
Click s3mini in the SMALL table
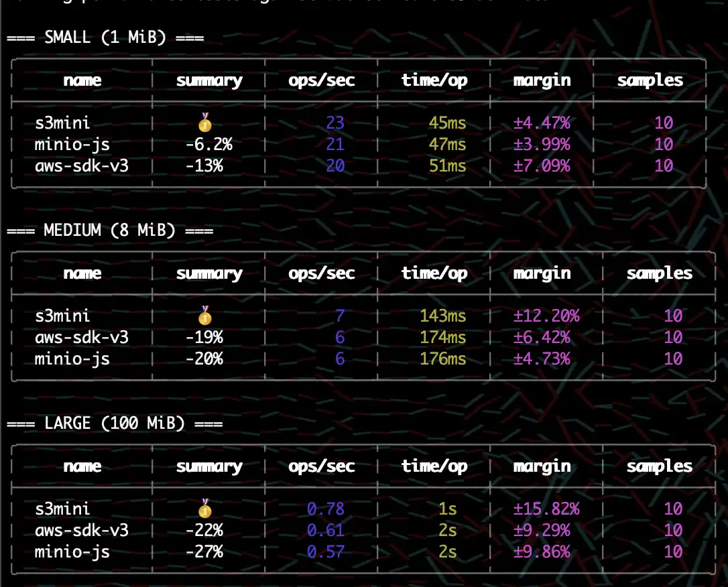(62, 123)
